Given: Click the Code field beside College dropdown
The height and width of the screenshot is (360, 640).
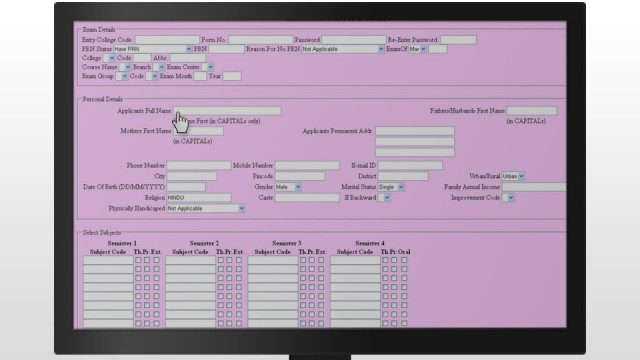Looking at the screenshot, I should (142, 58).
